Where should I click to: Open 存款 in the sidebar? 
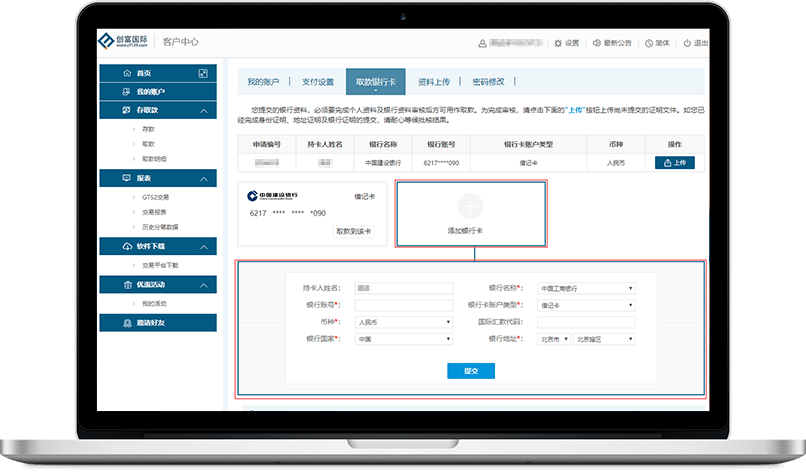[148, 129]
